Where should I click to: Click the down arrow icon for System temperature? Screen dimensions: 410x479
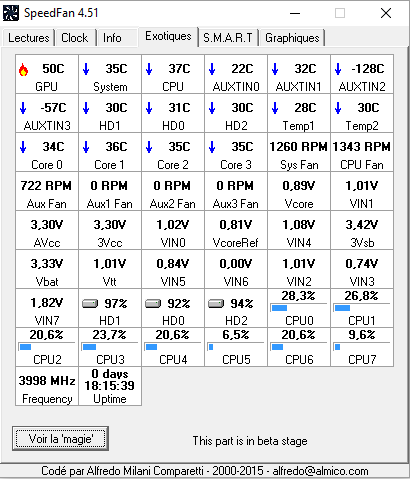click(86, 69)
